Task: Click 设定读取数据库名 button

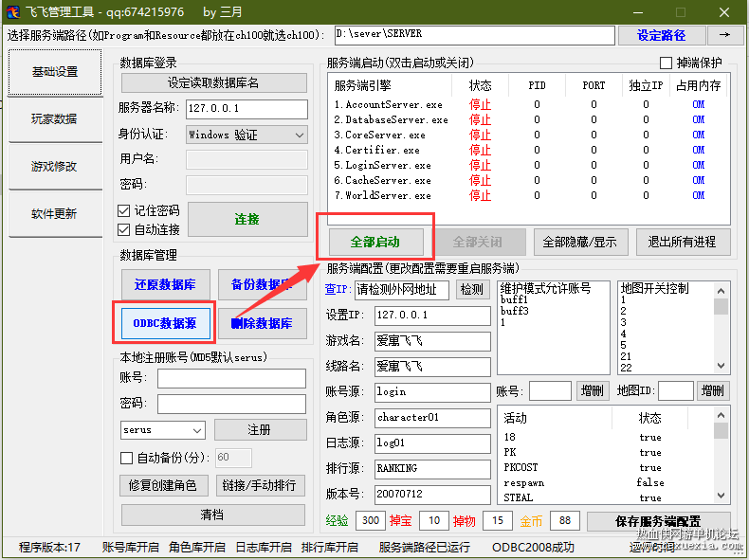Action: coord(214,82)
